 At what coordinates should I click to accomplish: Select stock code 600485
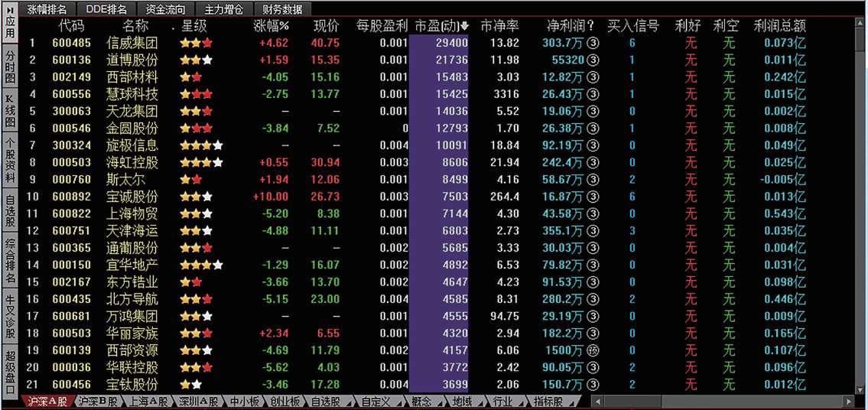point(71,43)
